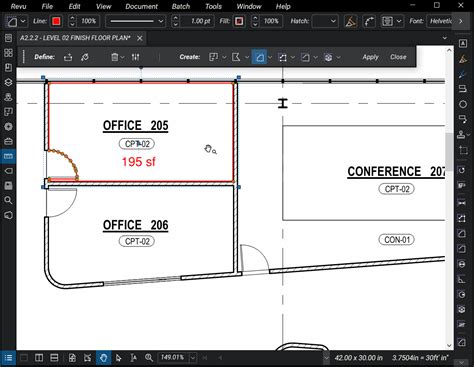Open the Tools menu

point(213,6)
